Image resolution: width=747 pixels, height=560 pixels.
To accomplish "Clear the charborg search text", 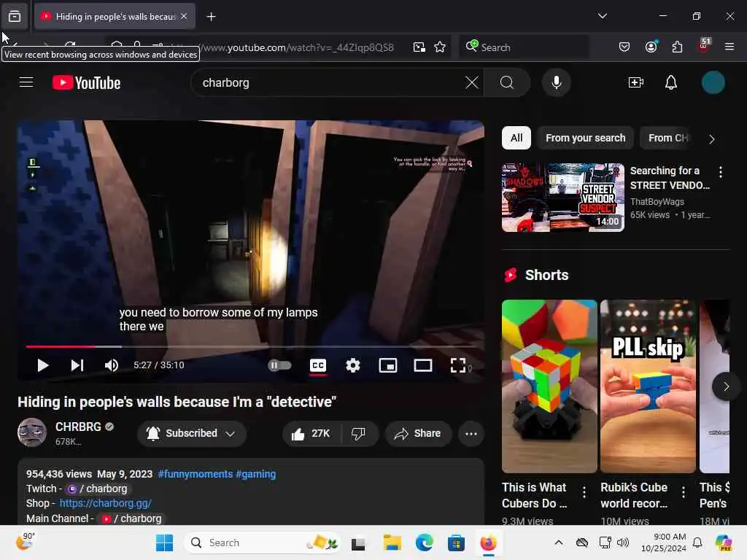I will pos(472,82).
